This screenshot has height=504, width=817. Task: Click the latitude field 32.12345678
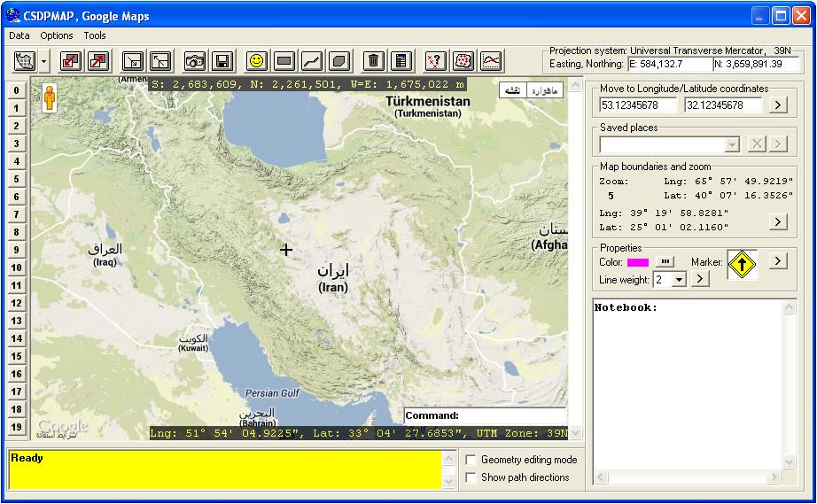pyautogui.click(x=723, y=105)
